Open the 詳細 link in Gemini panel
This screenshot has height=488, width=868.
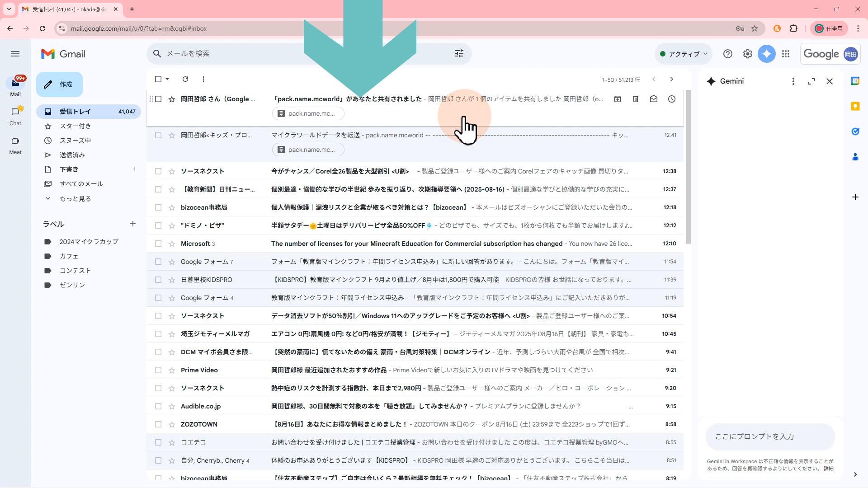pyautogui.click(x=828, y=469)
